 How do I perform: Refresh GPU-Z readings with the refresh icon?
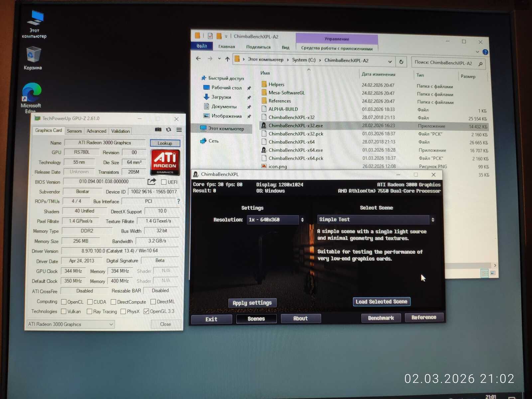click(169, 130)
